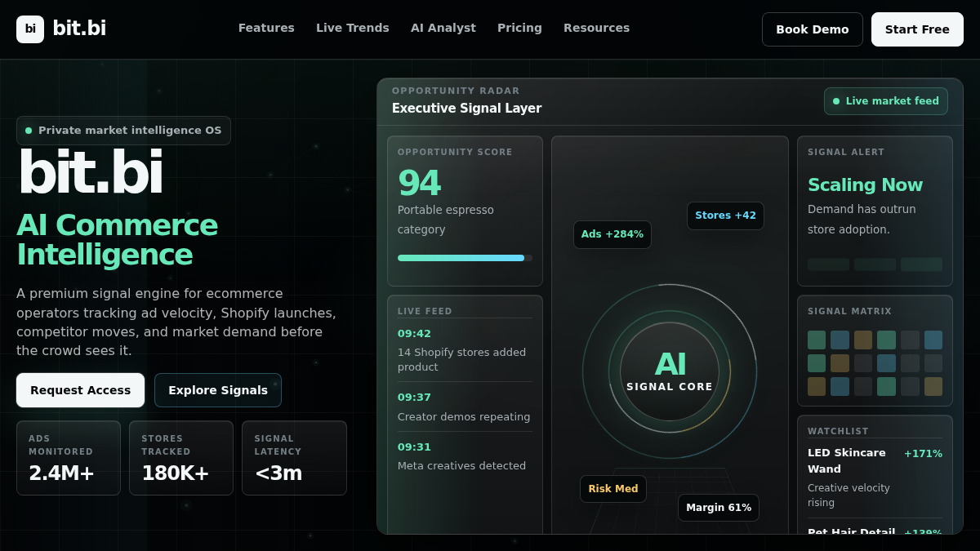Click the 14 Shopify stores added product entry

pyautogui.click(x=462, y=359)
